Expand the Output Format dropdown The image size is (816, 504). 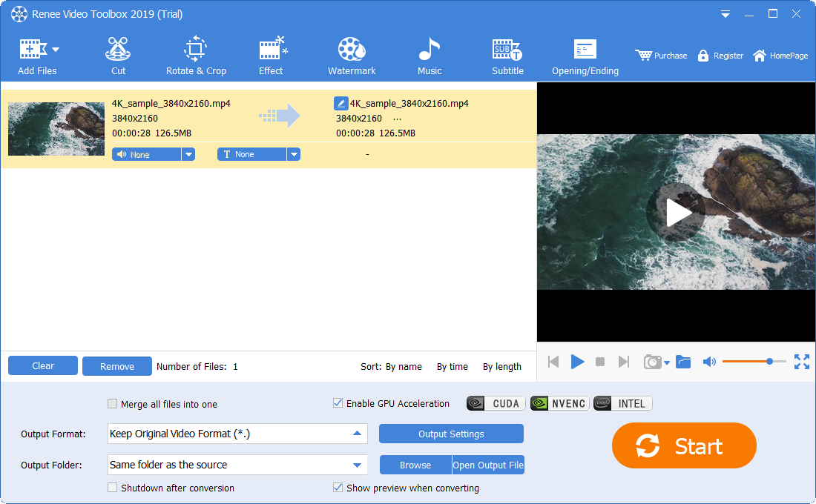(x=357, y=434)
